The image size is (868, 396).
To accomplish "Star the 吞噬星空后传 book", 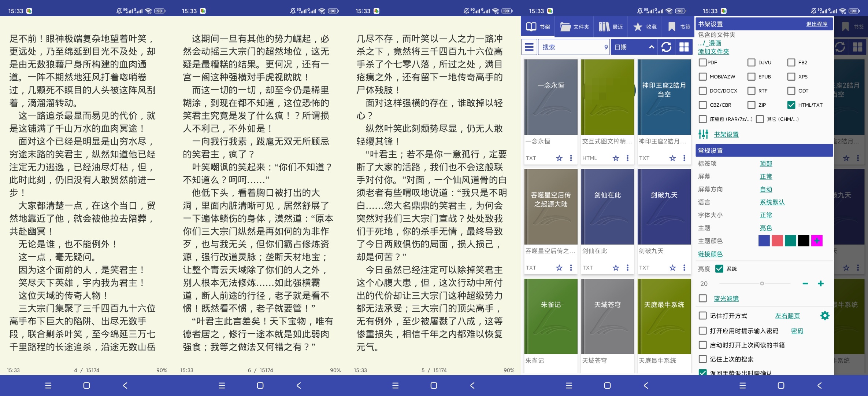I will click(x=559, y=268).
